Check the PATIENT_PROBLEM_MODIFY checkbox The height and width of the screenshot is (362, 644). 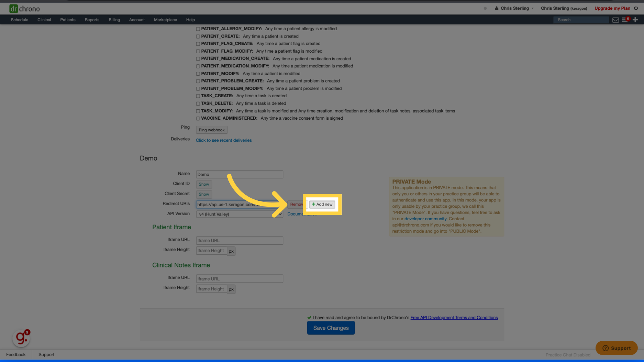pos(198,89)
